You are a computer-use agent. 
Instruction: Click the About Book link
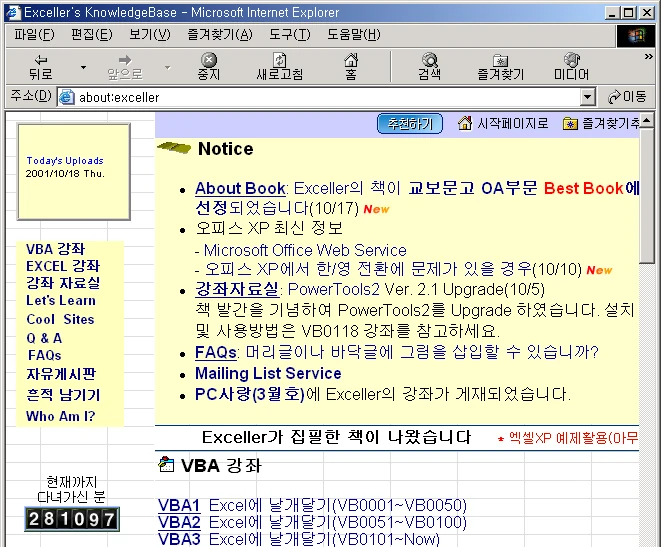(240, 188)
